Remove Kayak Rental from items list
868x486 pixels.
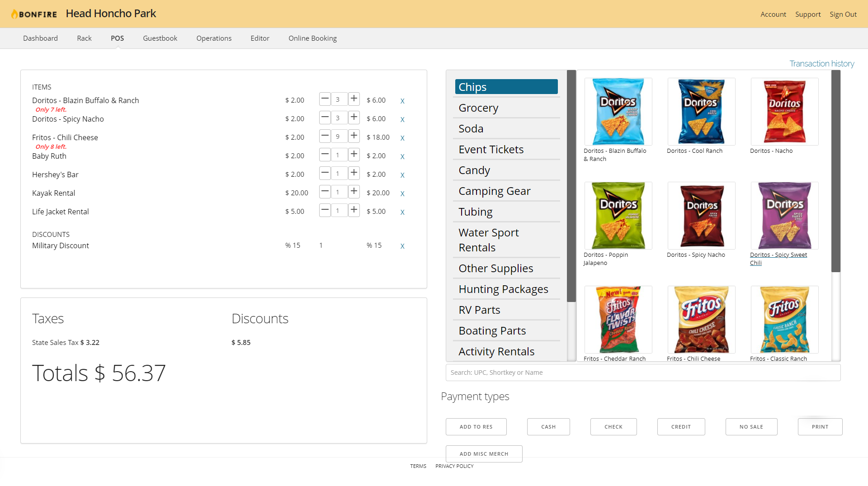tap(402, 193)
